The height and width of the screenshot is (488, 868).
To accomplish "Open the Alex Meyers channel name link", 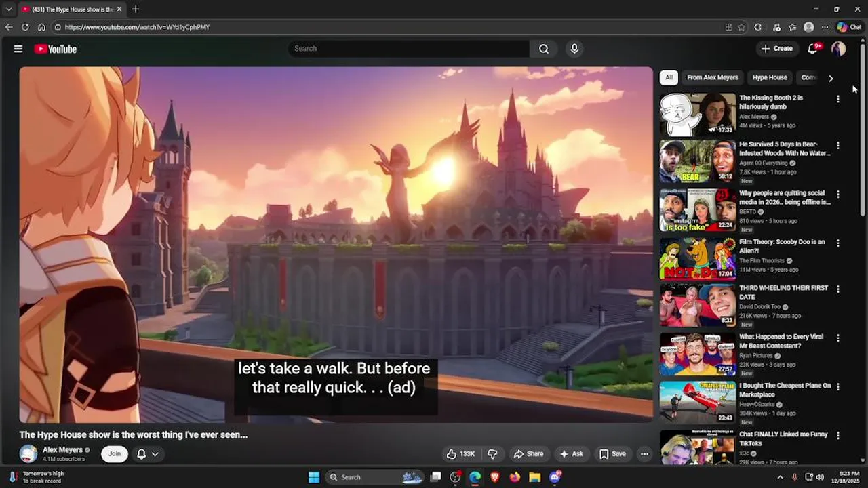I will click(62, 450).
